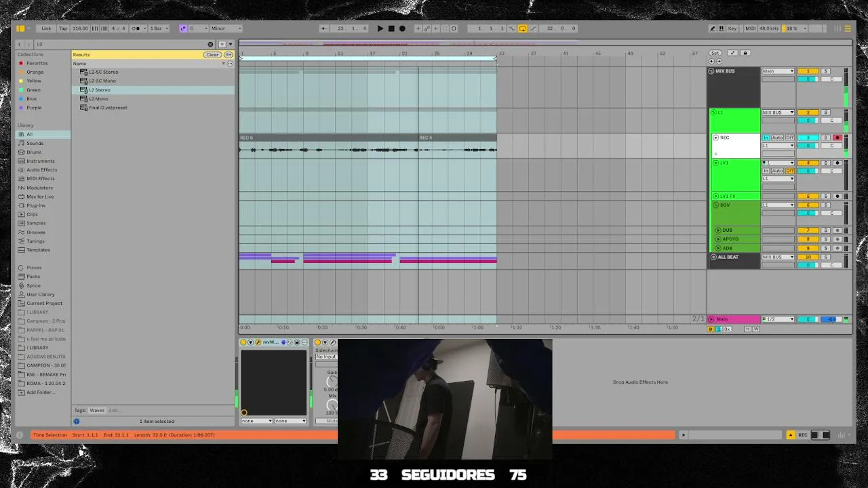Click the Session Recording circle button
This screenshot has width=868, height=488.
click(x=454, y=28)
